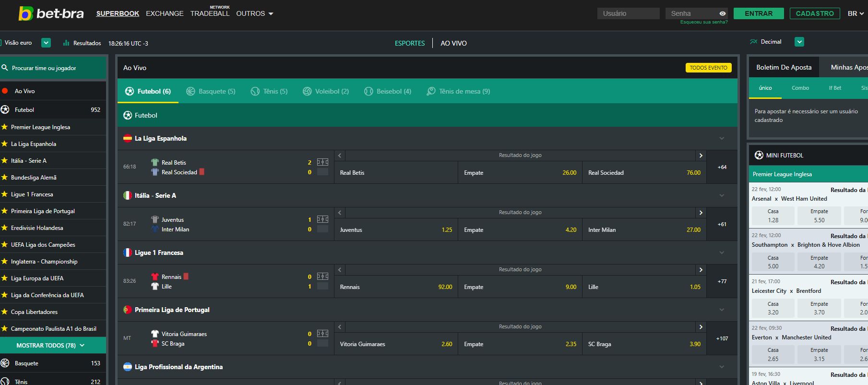
Task: Toggle password visibility eye icon
Action: click(722, 13)
